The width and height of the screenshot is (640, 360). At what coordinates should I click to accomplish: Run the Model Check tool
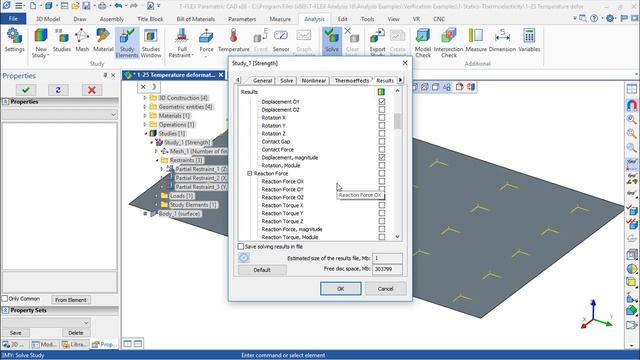tap(423, 42)
